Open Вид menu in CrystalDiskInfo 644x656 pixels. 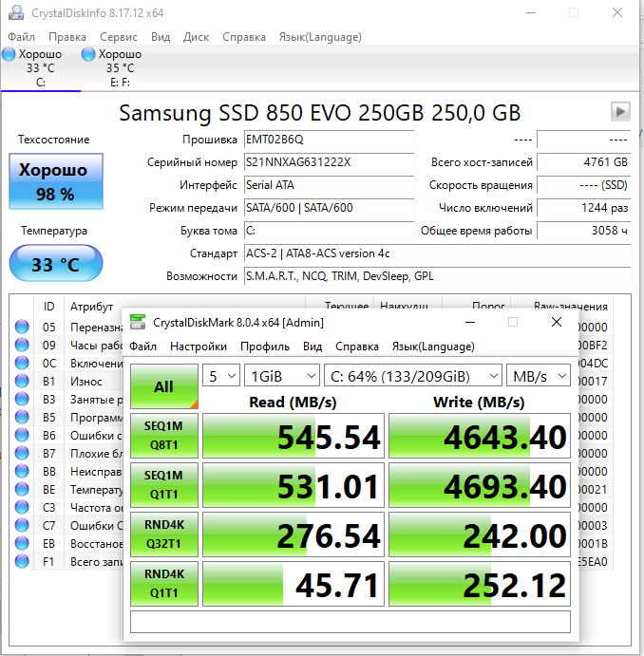coord(161,37)
